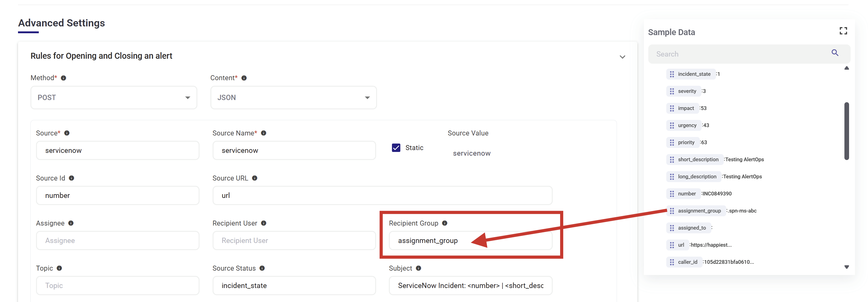This screenshot has height=302, width=868.
Task: Click info icon beside Subject label
Action: tap(419, 268)
